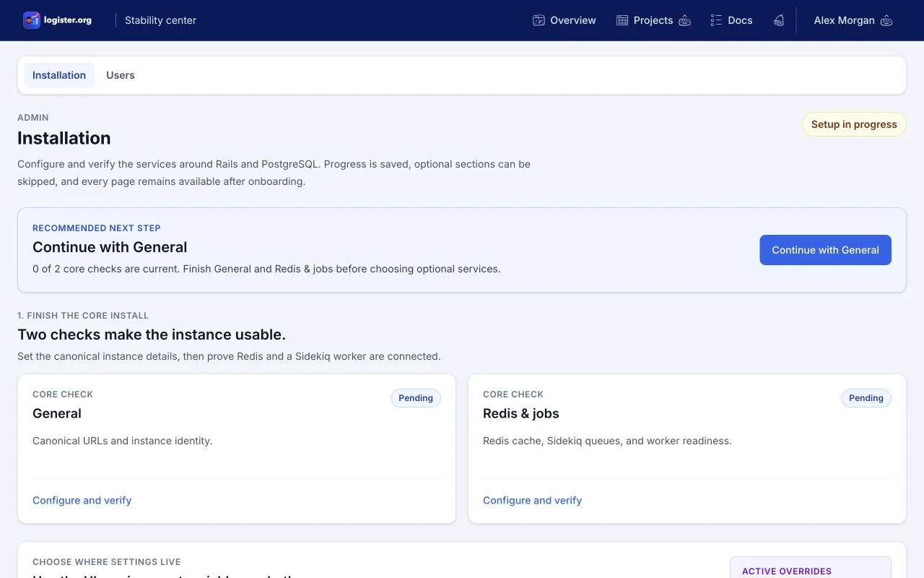Click 'Canonical URLs and instance identity.' text
The width and height of the screenshot is (924, 578).
pyautogui.click(x=123, y=441)
